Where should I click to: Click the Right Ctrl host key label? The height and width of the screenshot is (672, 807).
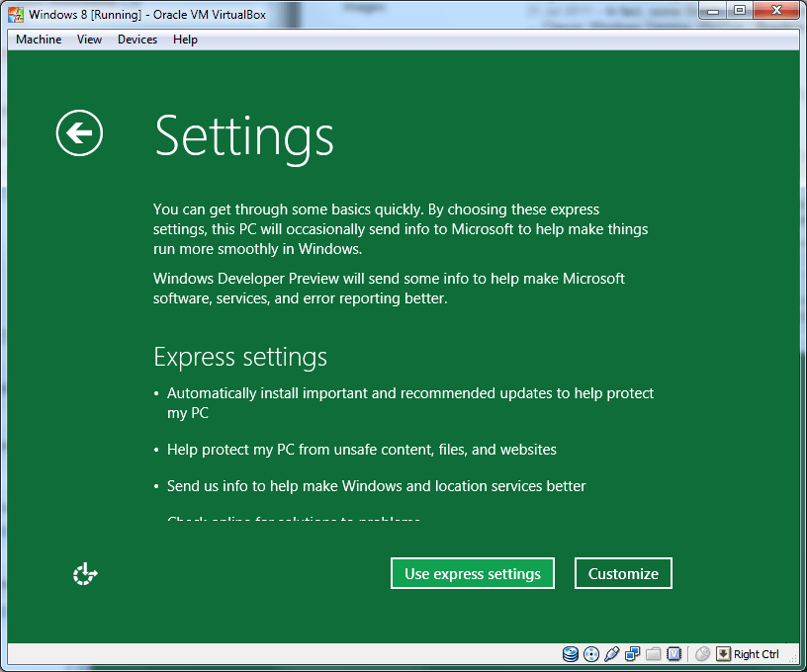point(756,654)
